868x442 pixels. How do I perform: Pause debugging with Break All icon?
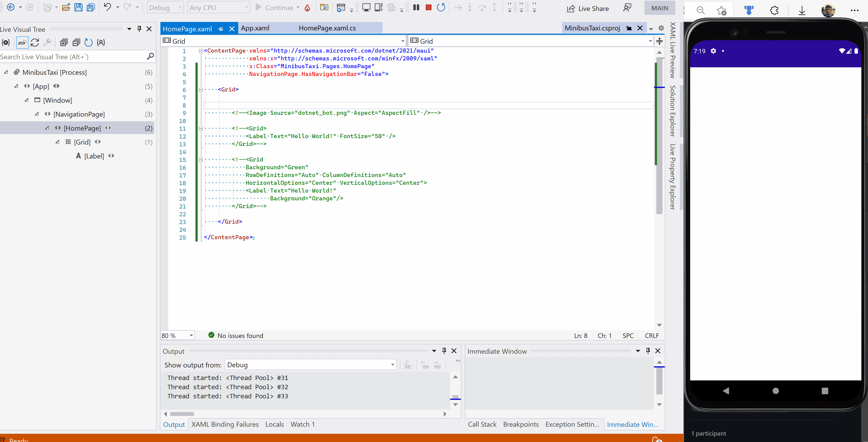(x=416, y=7)
